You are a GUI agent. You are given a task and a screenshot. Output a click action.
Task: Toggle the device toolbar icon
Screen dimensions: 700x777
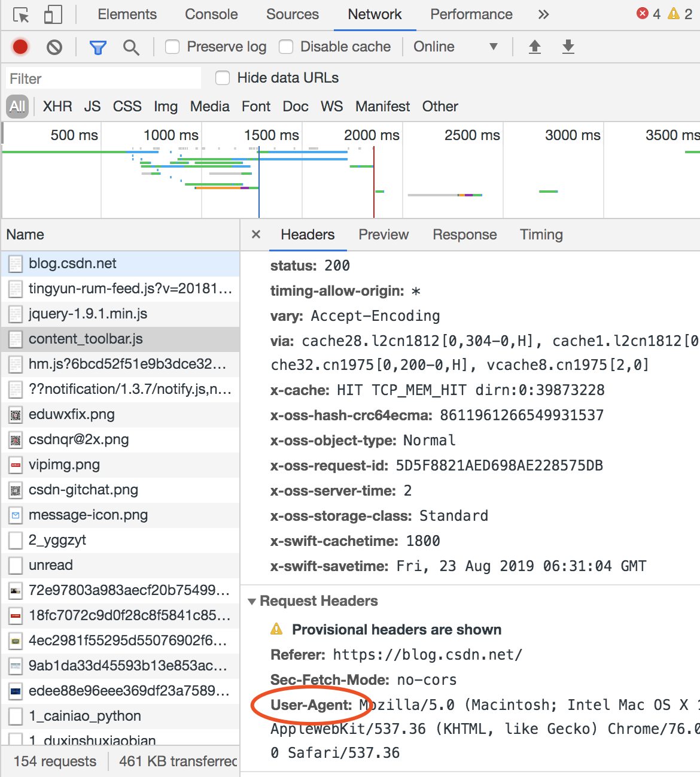(x=53, y=15)
